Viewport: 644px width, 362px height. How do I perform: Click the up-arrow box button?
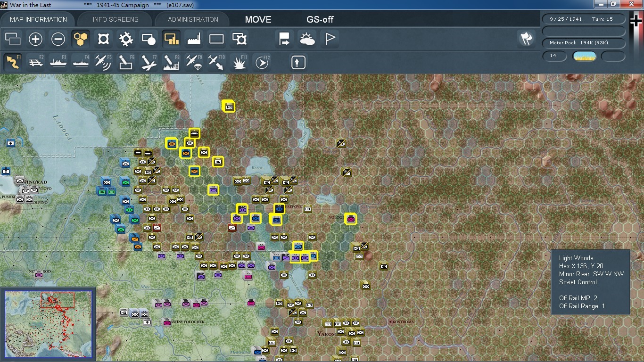[x=298, y=62]
